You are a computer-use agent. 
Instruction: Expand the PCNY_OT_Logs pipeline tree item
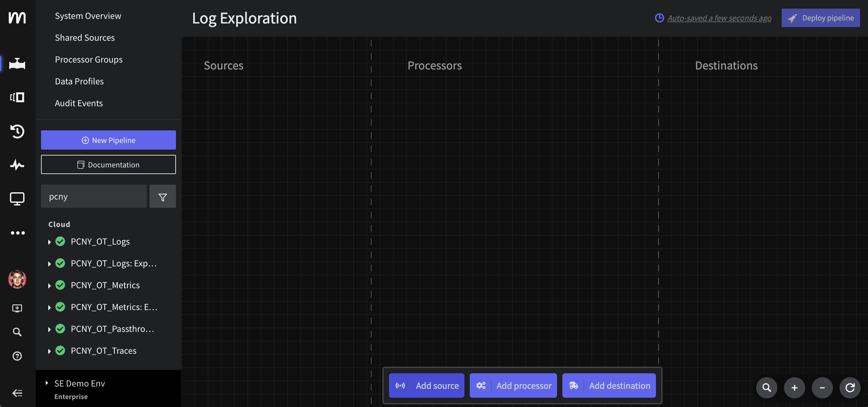click(x=50, y=242)
